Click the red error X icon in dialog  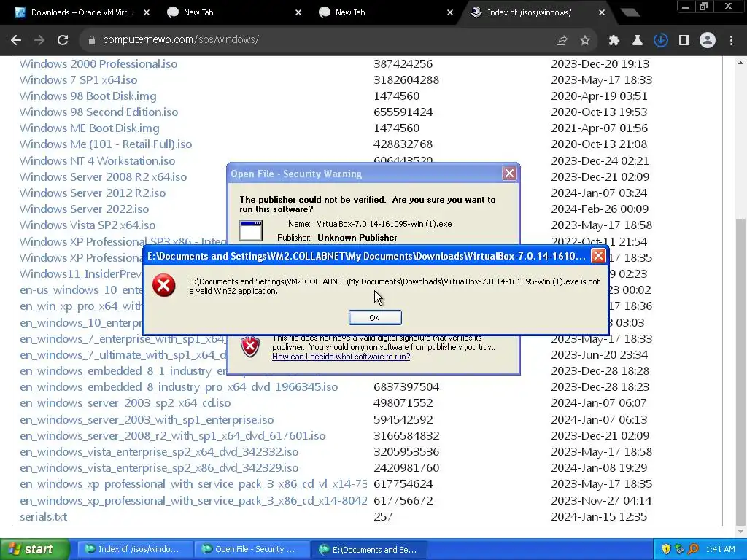[164, 285]
